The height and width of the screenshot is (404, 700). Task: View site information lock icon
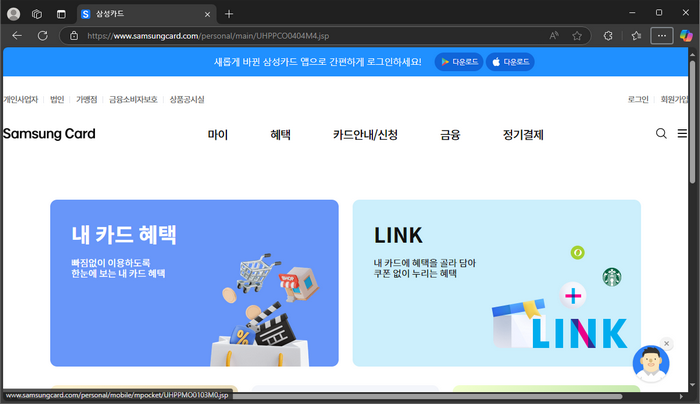click(74, 36)
